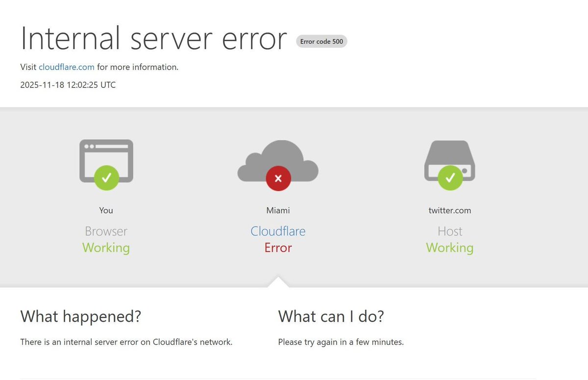Click the green 'Working' status under Host
This screenshot has height=380, width=588.
point(450,248)
